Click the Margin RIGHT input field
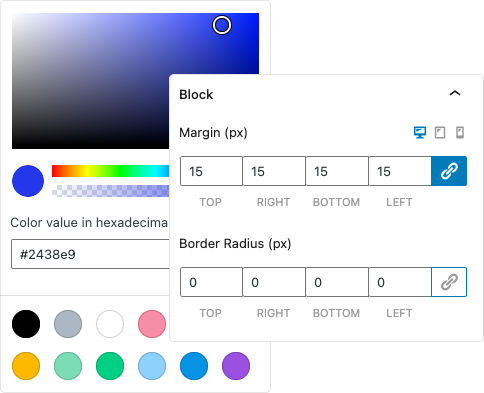The height and width of the screenshot is (393, 484). click(274, 171)
